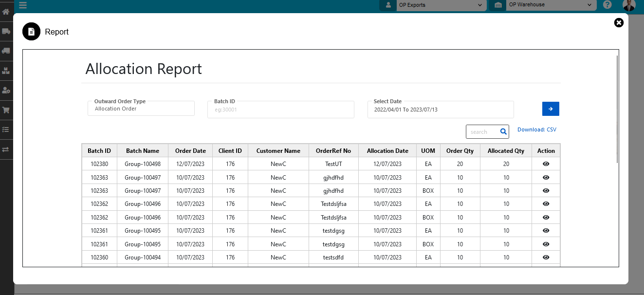
Task: Select Group-100498 batch name cell
Action: [x=143, y=164]
